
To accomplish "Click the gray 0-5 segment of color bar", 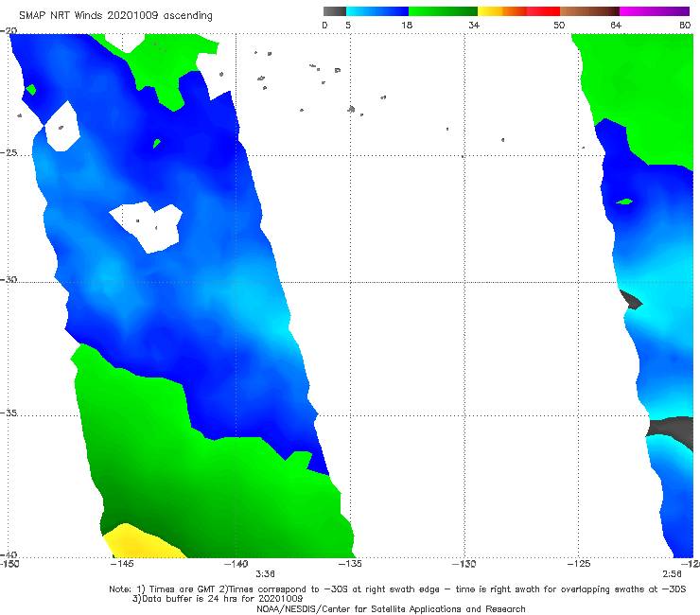I will (335, 11).
